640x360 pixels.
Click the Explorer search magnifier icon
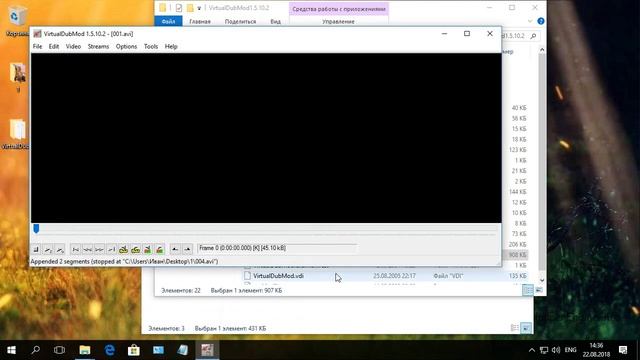point(533,36)
